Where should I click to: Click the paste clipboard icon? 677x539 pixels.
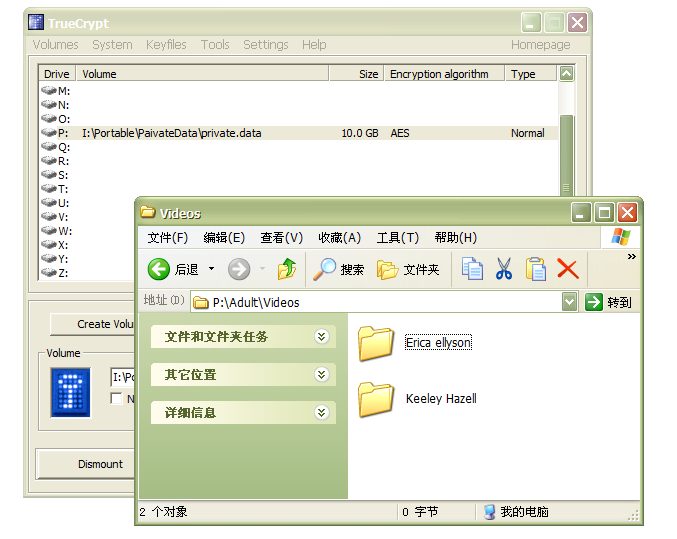536,269
